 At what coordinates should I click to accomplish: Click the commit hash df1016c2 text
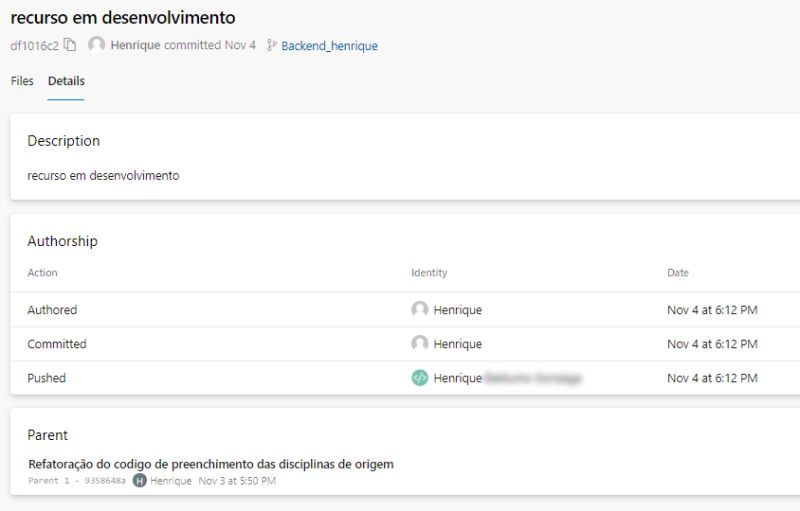35,46
